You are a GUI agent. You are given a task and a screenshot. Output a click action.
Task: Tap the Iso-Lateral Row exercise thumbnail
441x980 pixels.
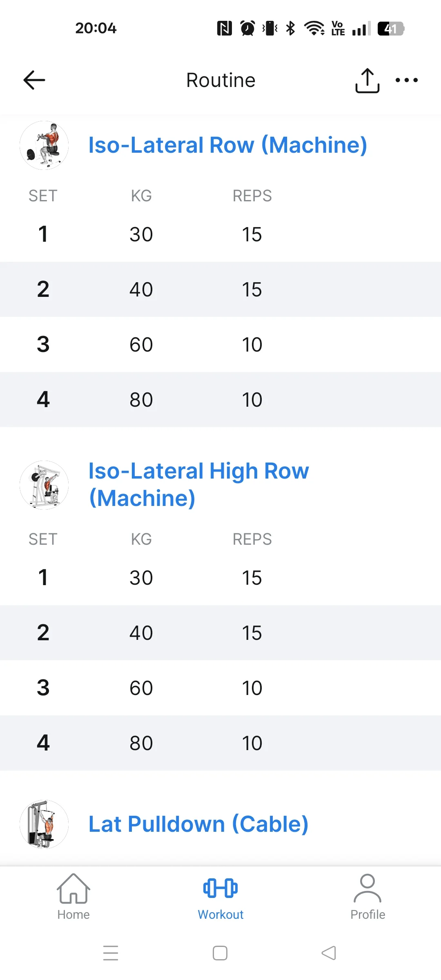(x=44, y=145)
